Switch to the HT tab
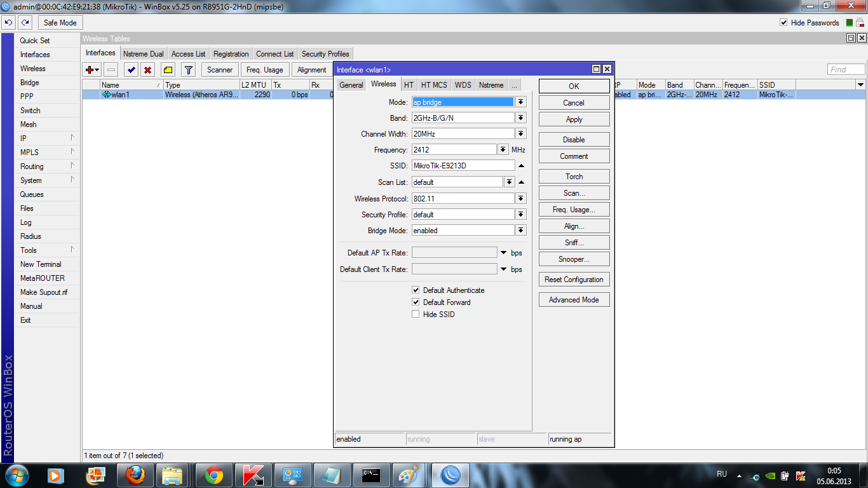 coord(409,85)
